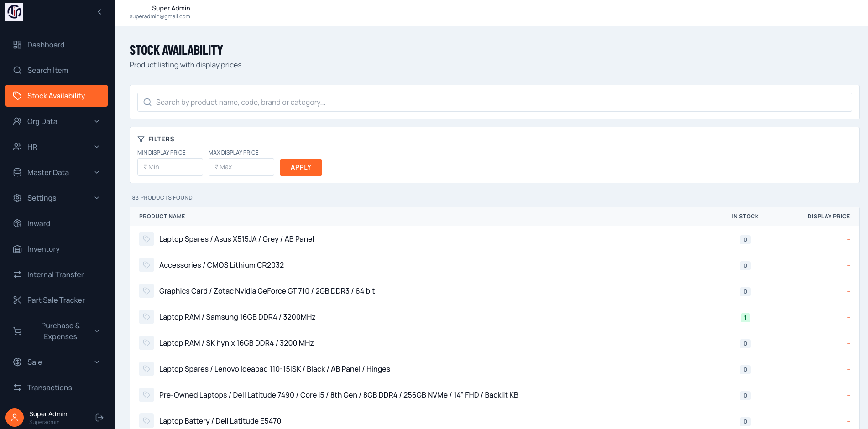Navigate to Inward page
Viewport: 868px width, 429px height.
click(x=57, y=223)
